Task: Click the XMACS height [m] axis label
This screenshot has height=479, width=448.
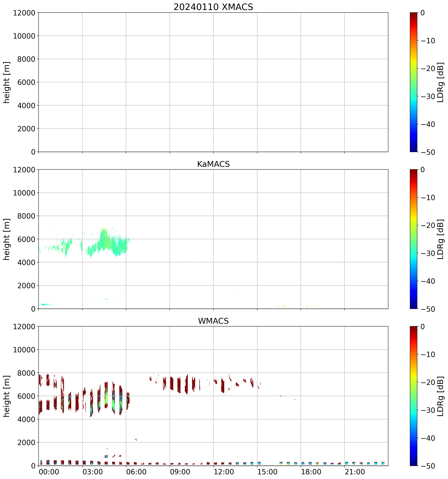Action: (x=7, y=82)
